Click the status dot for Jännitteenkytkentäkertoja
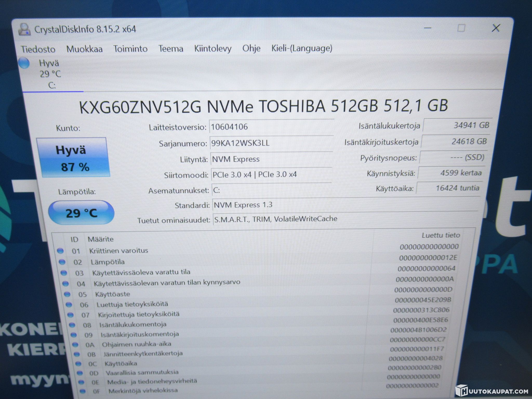 77,354
